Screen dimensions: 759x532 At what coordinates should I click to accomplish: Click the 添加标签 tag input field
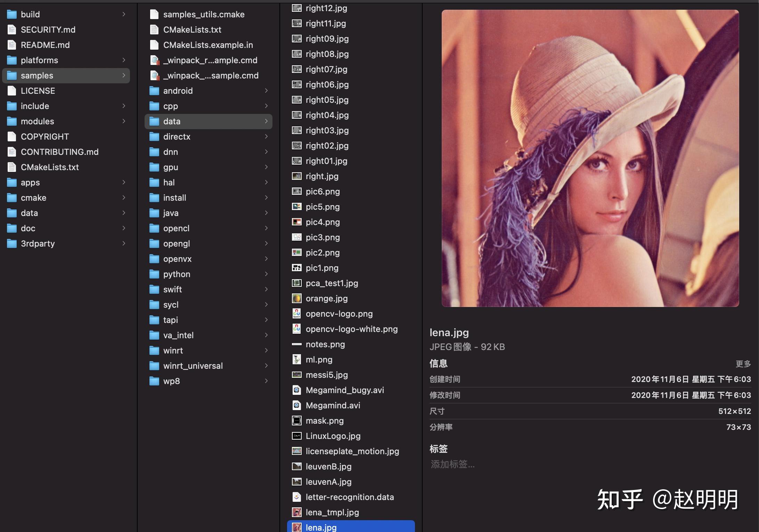[x=452, y=464]
